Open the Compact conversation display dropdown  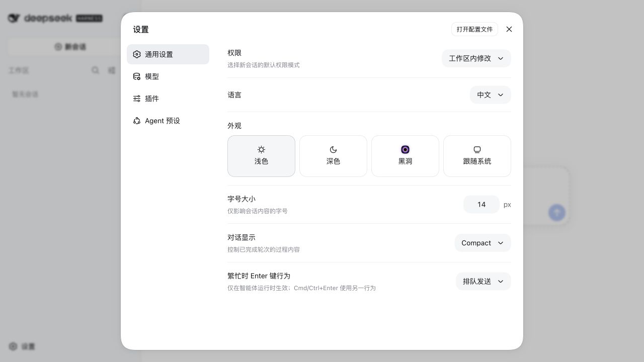pyautogui.click(x=483, y=243)
